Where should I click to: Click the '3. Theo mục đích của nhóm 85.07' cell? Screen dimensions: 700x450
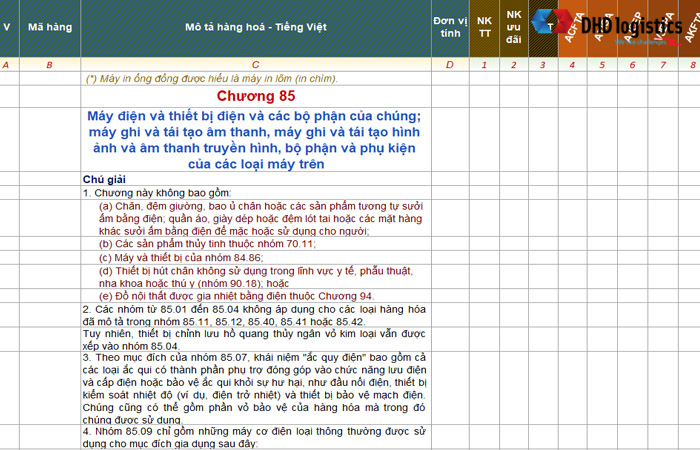click(x=256, y=388)
